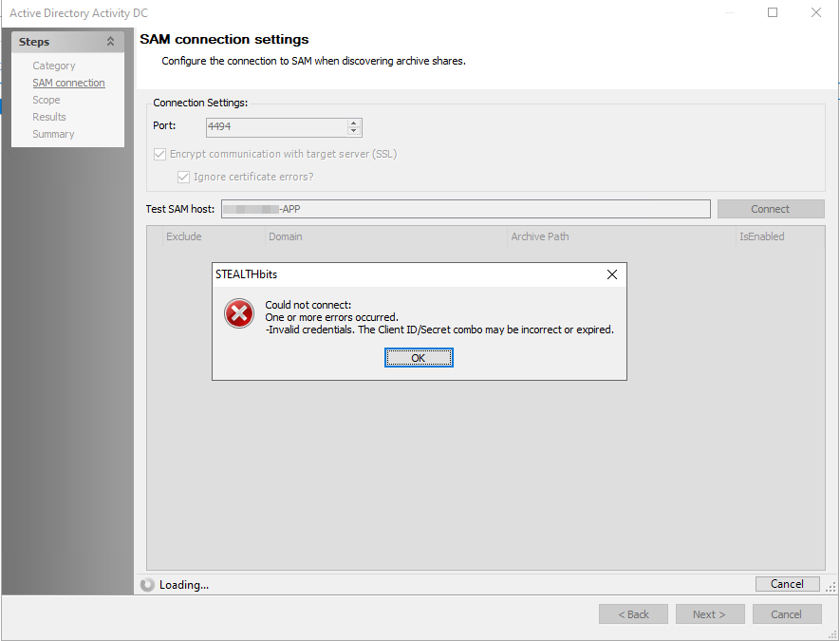Click the 'Could not connect:' message text
Screen dimensions: 840x641
click(x=308, y=305)
